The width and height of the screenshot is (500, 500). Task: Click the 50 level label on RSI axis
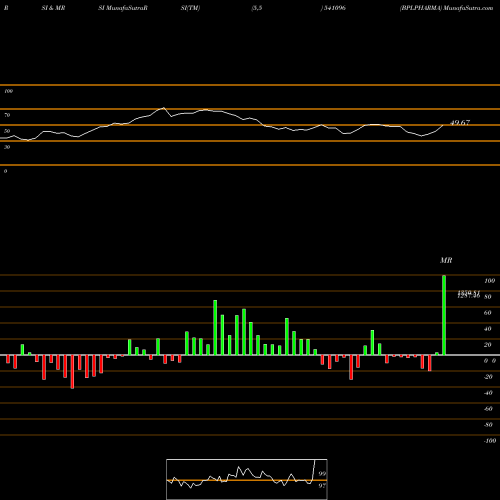(x=7, y=131)
